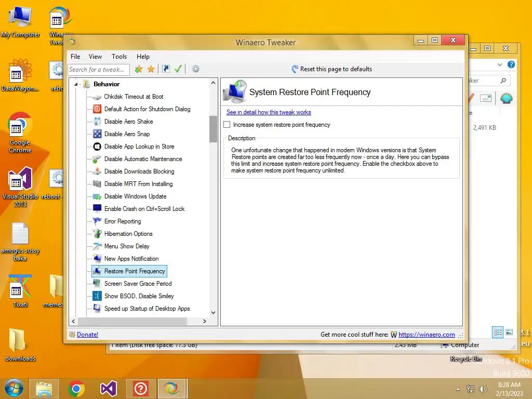Click the tree scroll down arrow
The width and height of the screenshot is (532, 399).
pos(213,312)
